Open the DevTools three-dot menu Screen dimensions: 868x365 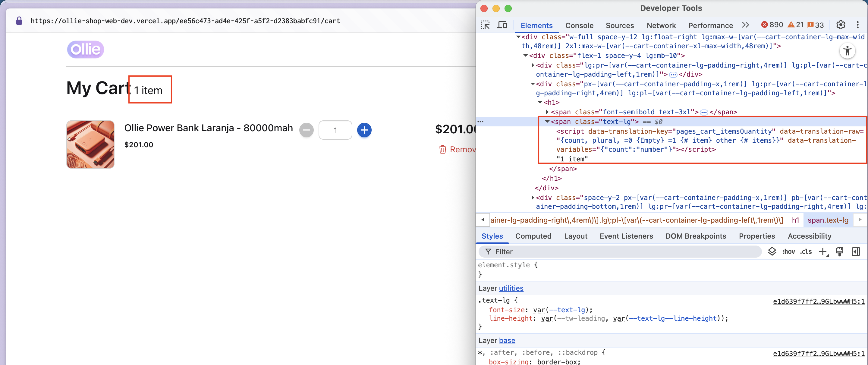pos(857,25)
